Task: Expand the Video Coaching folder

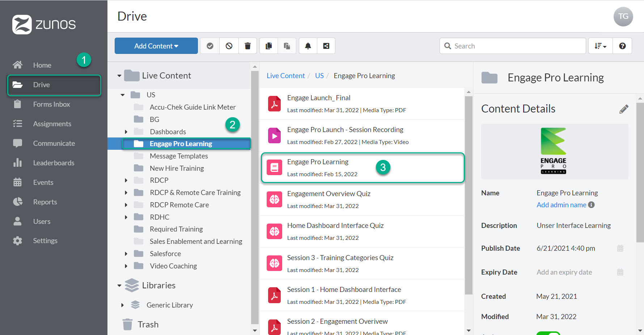Action: tap(126, 266)
